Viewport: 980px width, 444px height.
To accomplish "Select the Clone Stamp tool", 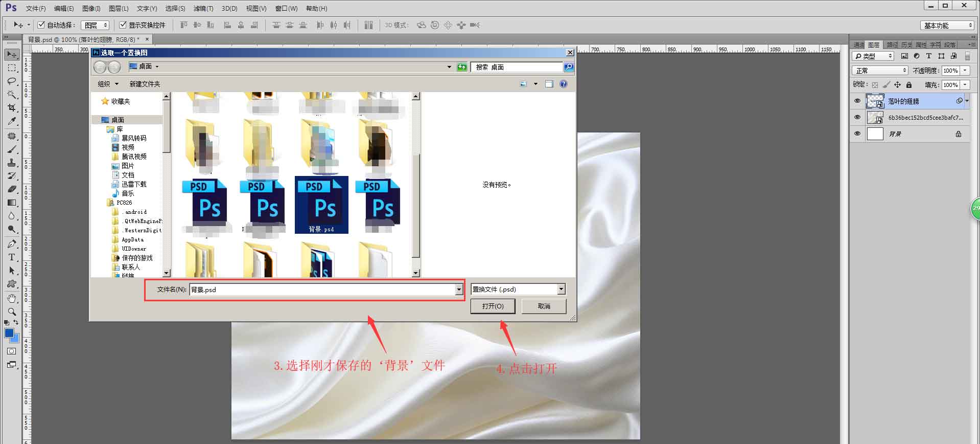I will pyautogui.click(x=12, y=163).
